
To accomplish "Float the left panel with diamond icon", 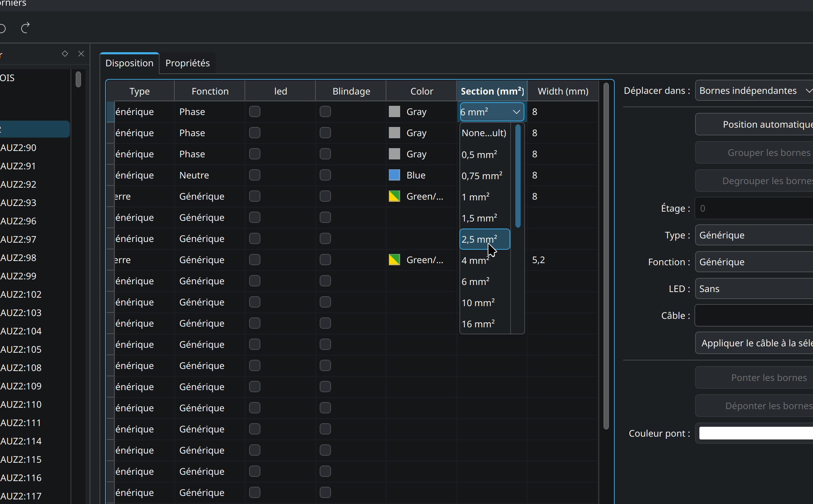I will click(65, 54).
